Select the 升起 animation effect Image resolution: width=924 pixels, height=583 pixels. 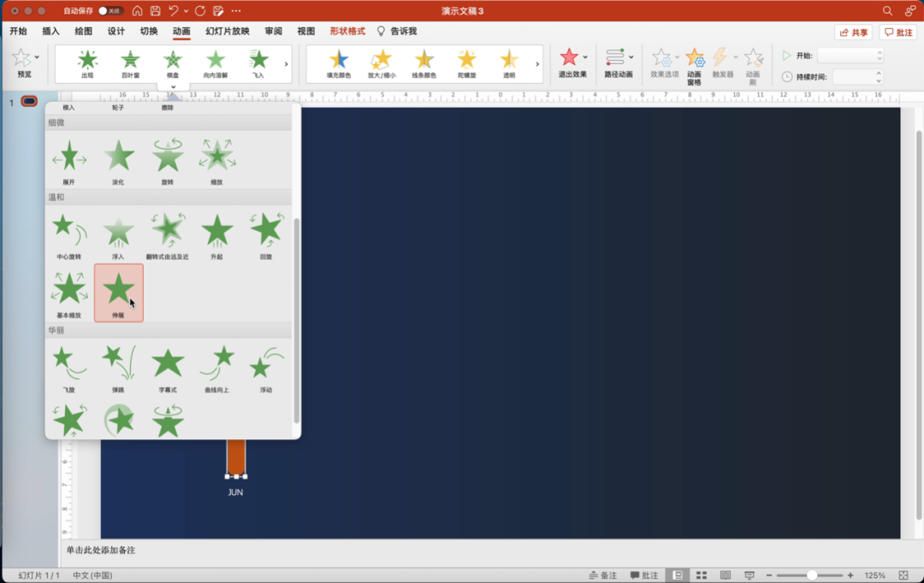[x=216, y=236]
